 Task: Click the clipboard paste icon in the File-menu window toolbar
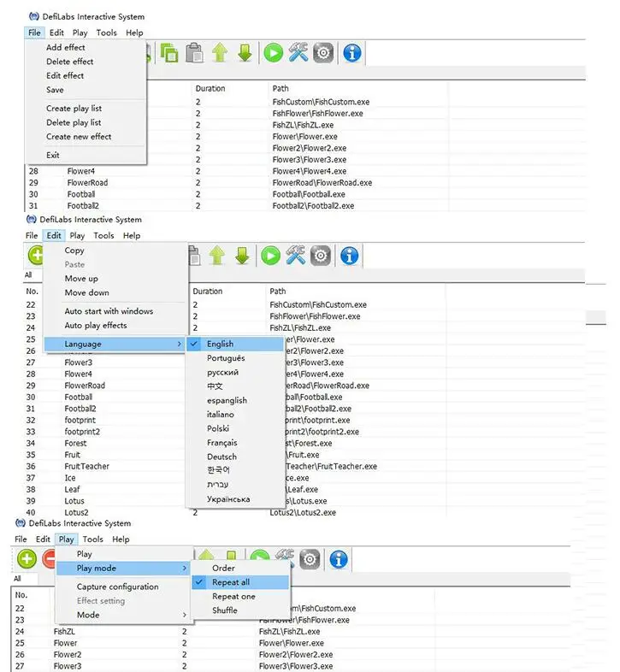195,53
